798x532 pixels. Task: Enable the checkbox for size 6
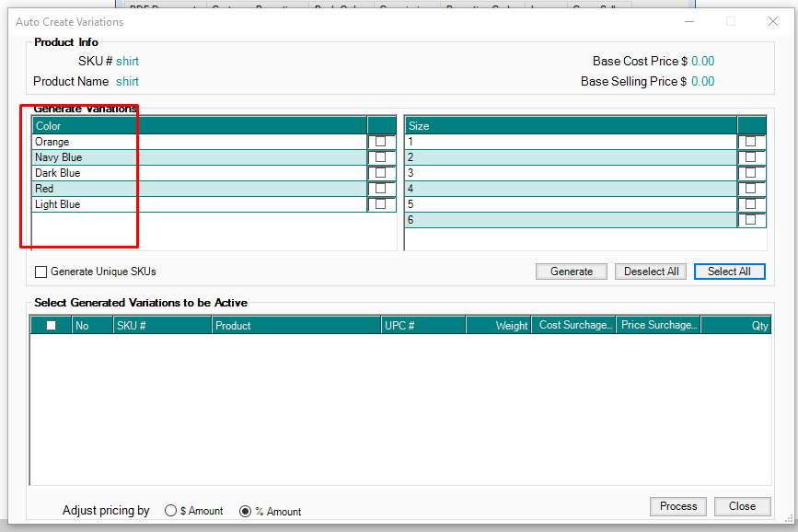tap(751, 220)
